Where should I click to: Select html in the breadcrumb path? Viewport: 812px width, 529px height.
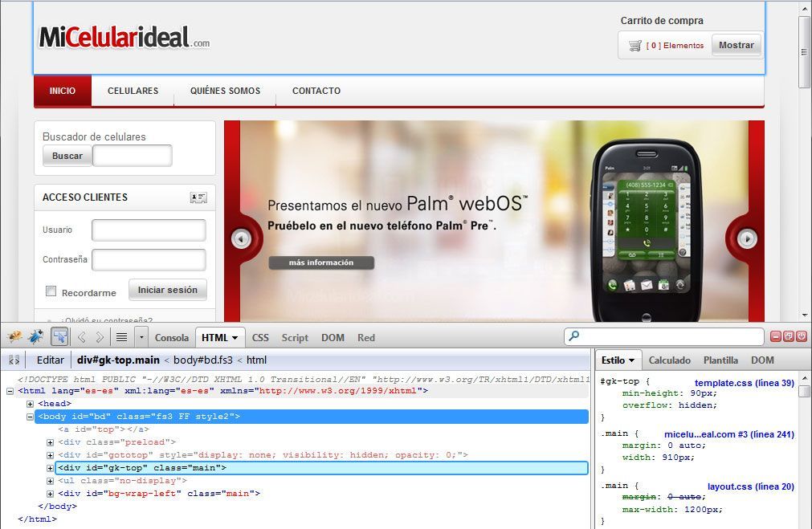[x=256, y=360]
